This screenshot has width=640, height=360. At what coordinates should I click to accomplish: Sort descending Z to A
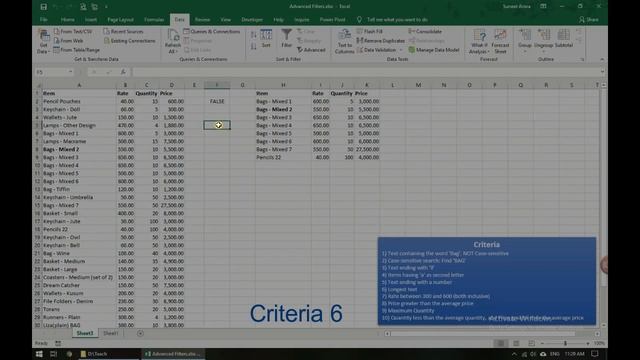253,47
